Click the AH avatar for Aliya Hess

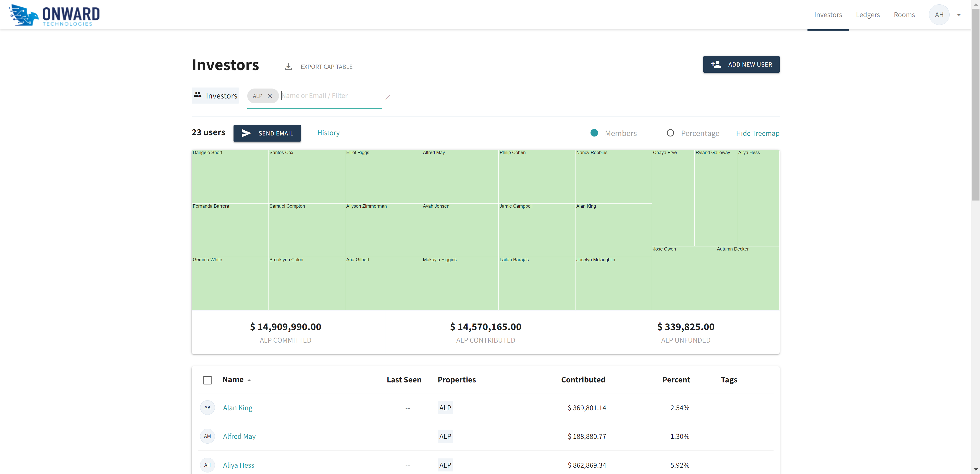(x=207, y=465)
